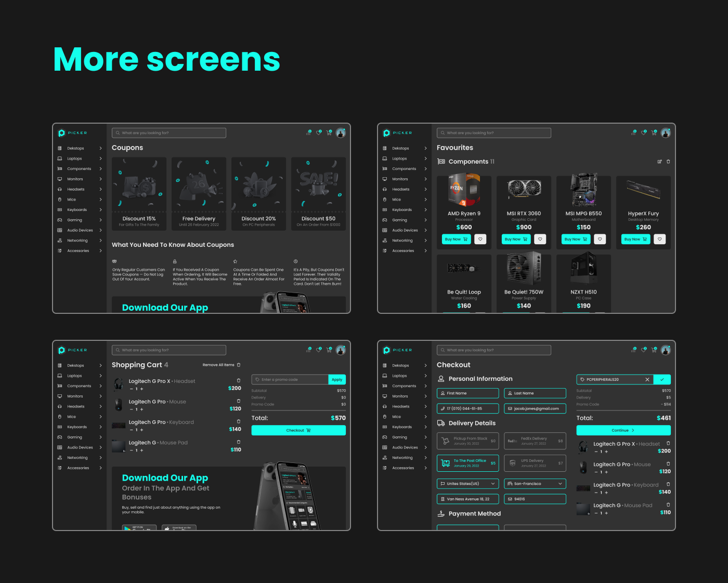Image resolution: width=728 pixels, height=583 pixels.
Task: Expand Networking chevron in Shopping Cart sidebar
Action: [x=100, y=458]
